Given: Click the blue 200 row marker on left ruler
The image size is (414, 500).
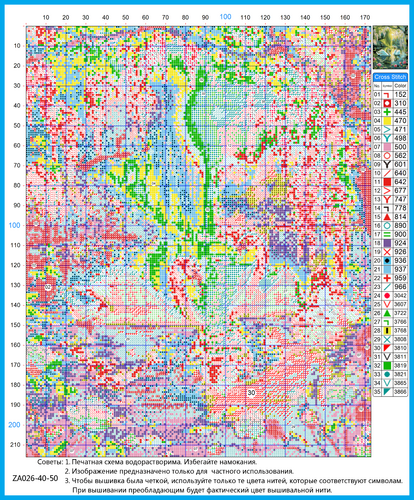Looking at the screenshot, I should click(x=14, y=425).
